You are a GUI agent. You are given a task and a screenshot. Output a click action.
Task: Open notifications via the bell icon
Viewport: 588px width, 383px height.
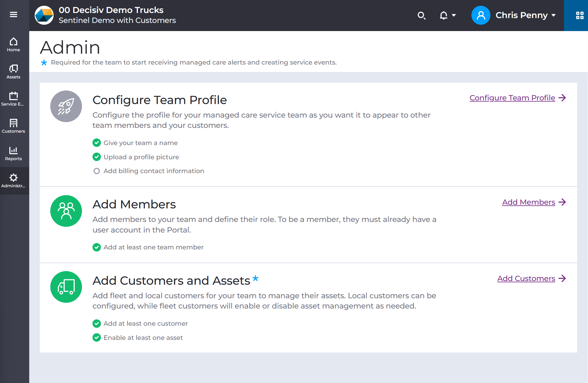pyautogui.click(x=443, y=15)
